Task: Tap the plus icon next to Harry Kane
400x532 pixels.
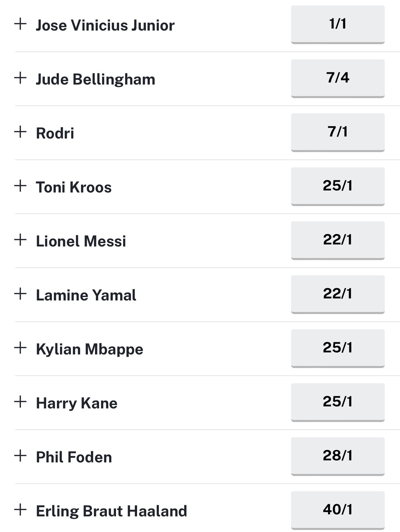Action: pyautogui.click(x=20, y=402)
